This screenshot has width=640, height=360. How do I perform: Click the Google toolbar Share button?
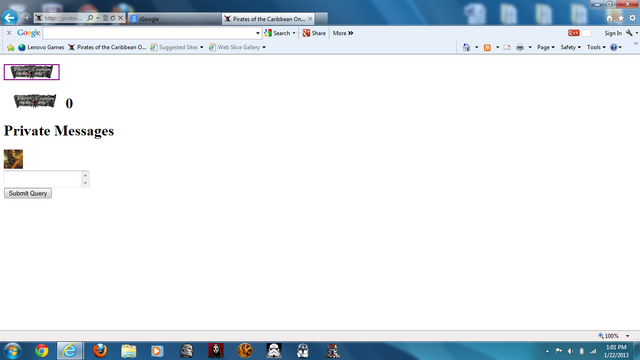314,33
